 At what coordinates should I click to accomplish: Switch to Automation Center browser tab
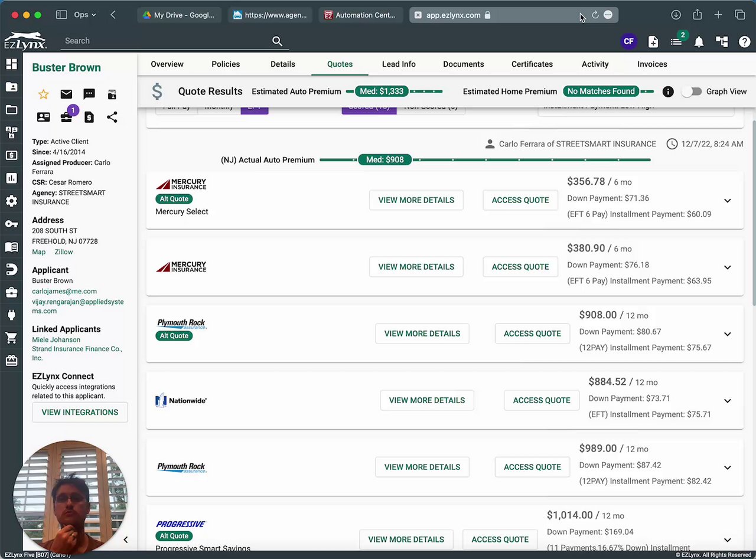click(x=361, y=15)
